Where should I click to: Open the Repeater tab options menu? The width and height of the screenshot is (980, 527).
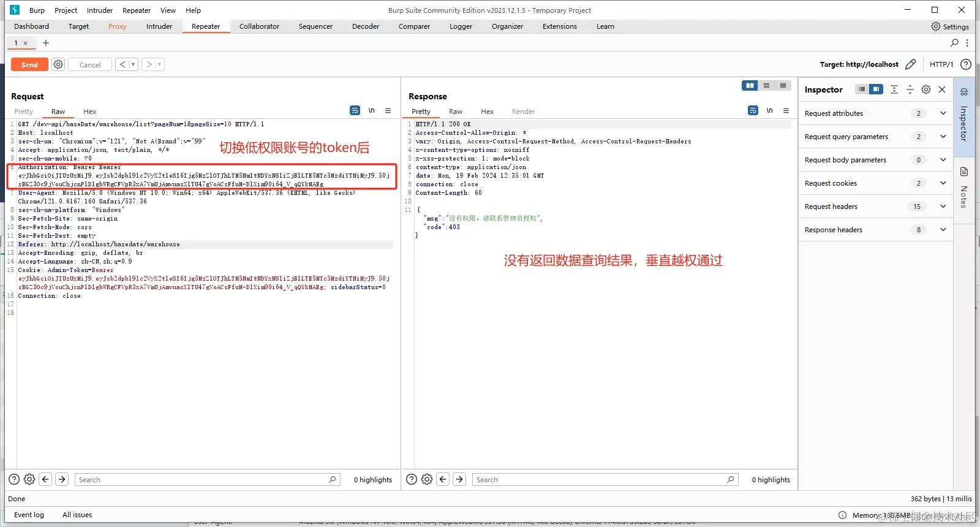click(967, 43)
